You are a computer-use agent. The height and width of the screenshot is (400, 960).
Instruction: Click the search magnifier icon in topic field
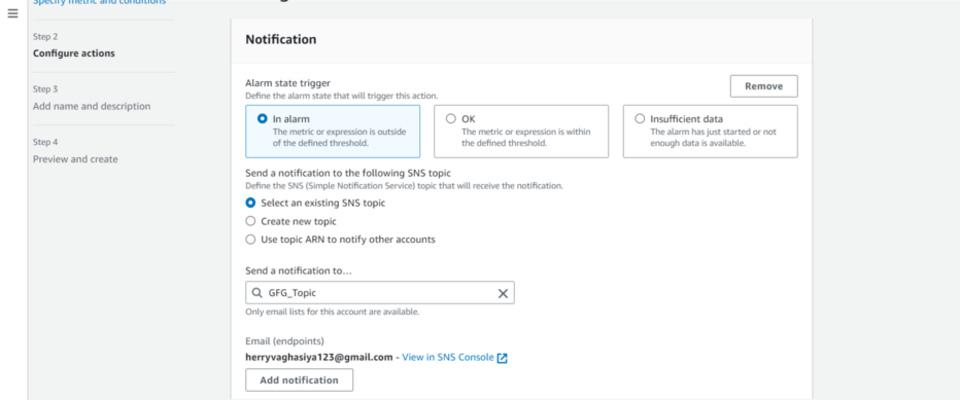tap(257, 293)
